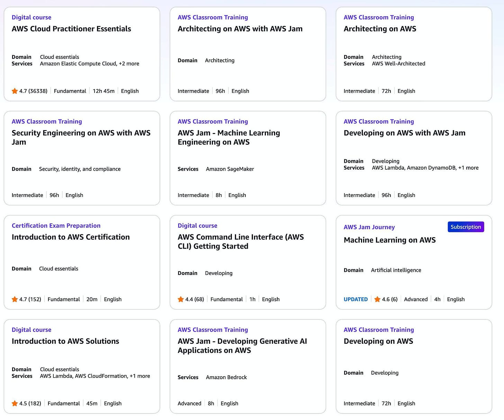Click the "Artificial intelligence" domain text
This screenshot has width=504, height=420.
click(x=396, y=270)
